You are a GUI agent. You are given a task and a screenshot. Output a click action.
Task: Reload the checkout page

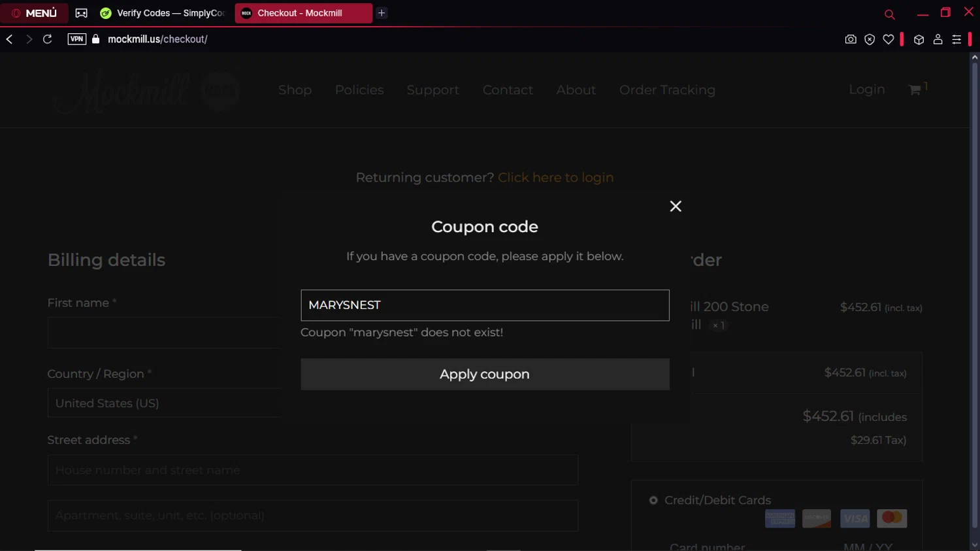click(x=48, y=39)
